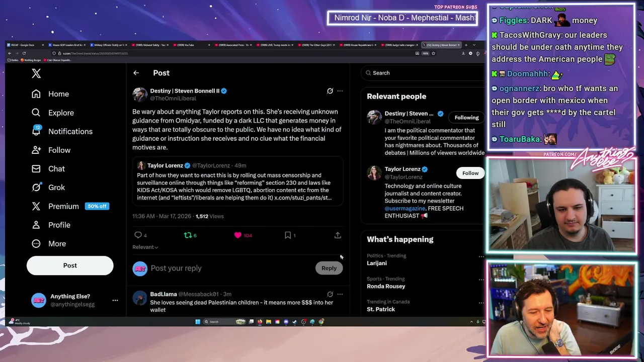Open Chat envelope icon
Screen dimensions: 644x362
click(36, 168)
